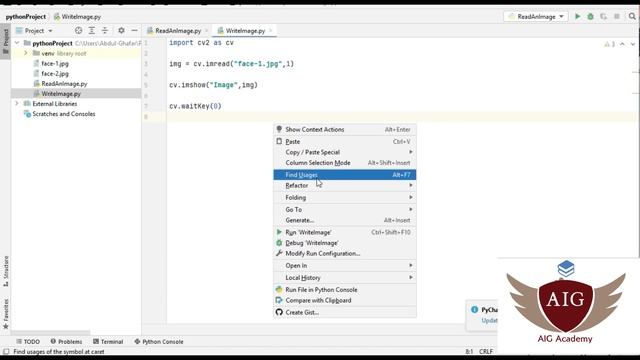Open the ReadAnImage run configuration dropdown
The height and width of the screenshot is (360, 640).
click(536, 16)
